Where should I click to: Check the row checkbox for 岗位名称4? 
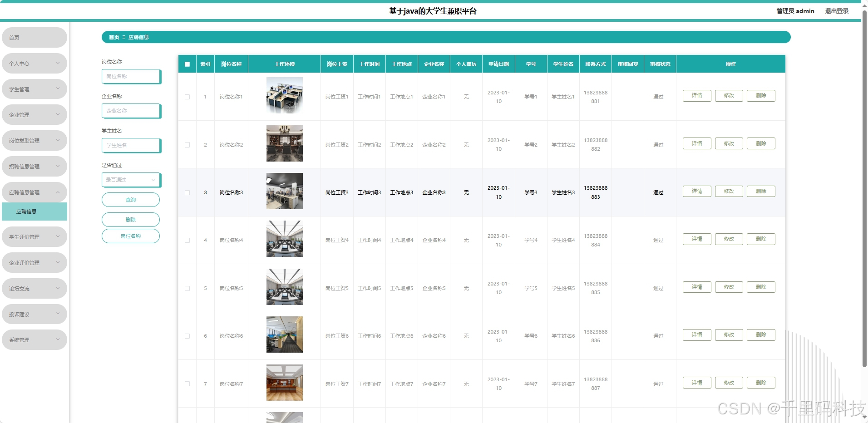(x=187, y=240)
